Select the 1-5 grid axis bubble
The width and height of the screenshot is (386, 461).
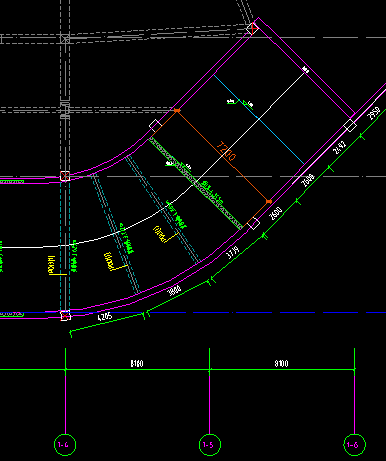point(210,444)
